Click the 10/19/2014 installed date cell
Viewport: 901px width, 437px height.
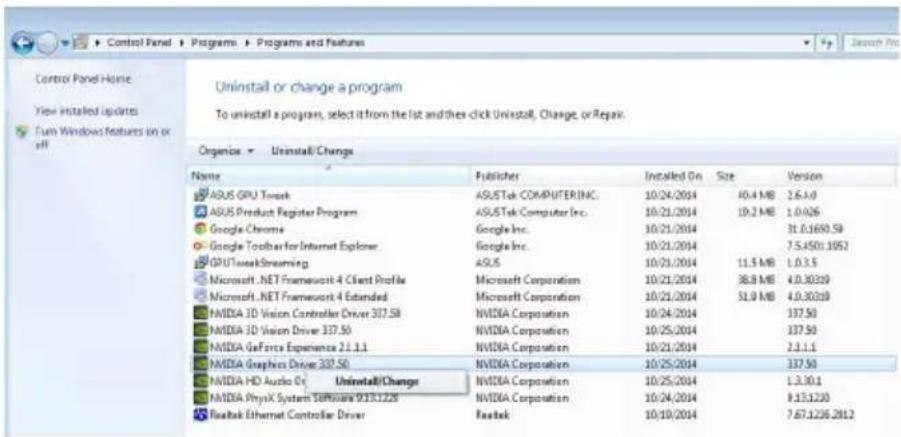pos(671,415)
